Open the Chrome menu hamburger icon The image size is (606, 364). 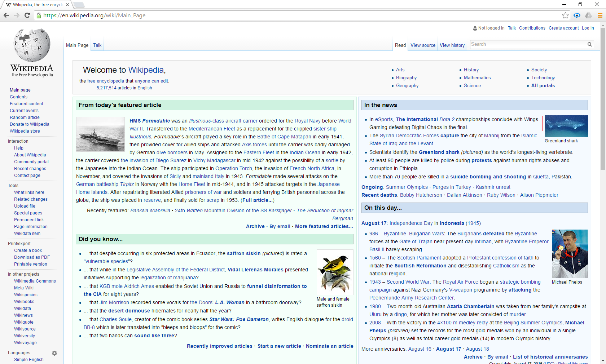point(600,15)
